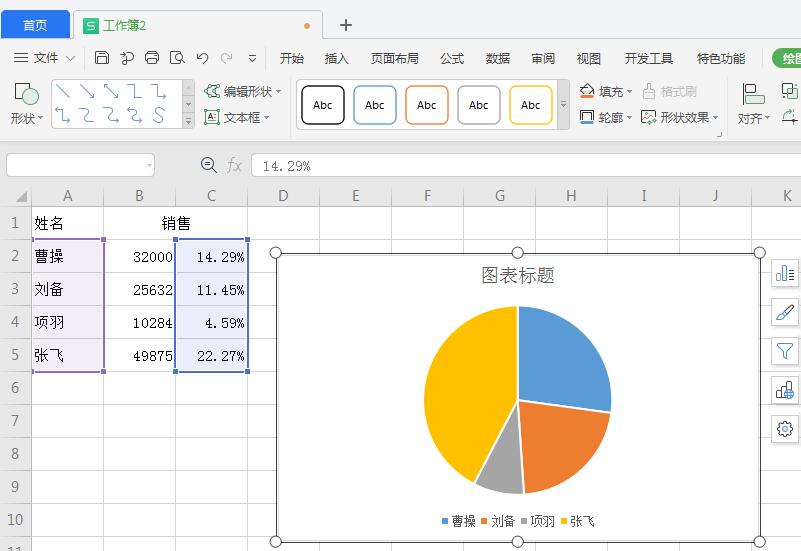Click the Name Box input field

(80, 165)
